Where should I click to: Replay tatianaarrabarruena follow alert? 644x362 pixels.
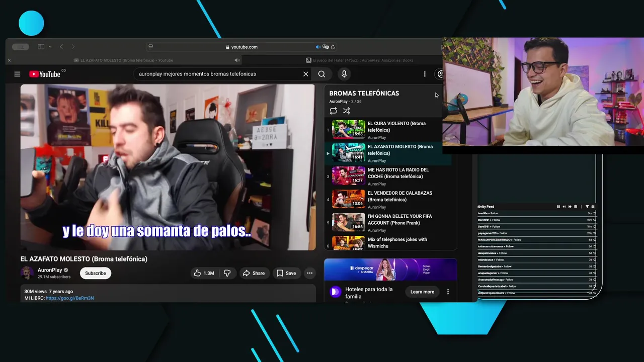click(594, 246)
